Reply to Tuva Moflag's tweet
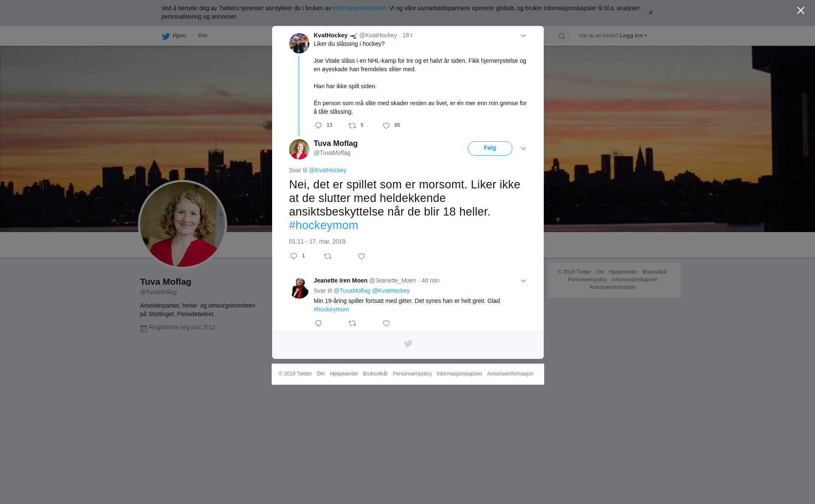 coord(294,256)
